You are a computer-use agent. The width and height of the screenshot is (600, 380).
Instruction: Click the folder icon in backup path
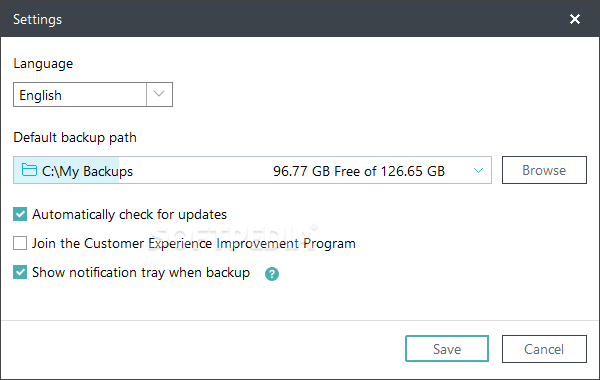pos(29,170)
